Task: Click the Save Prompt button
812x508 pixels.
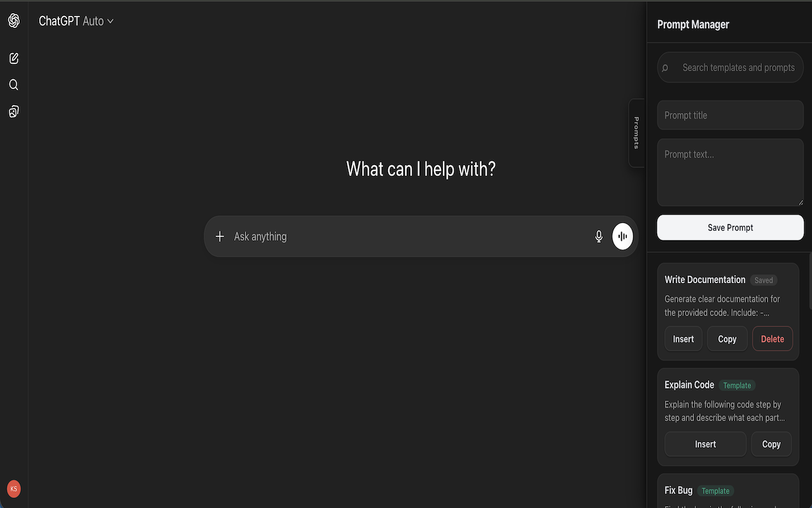Action: [x=730, y=227]
